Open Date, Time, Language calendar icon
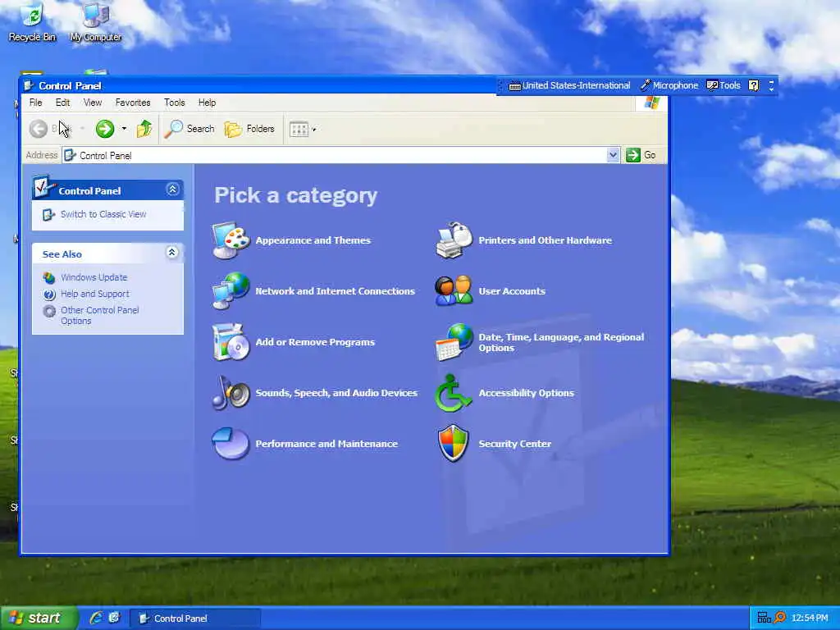 [x=454, y=342]
